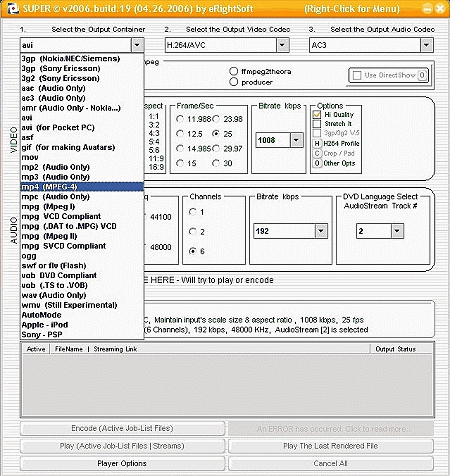Choose 6 audio channels
450x476 pixels.
click(193, 251)
